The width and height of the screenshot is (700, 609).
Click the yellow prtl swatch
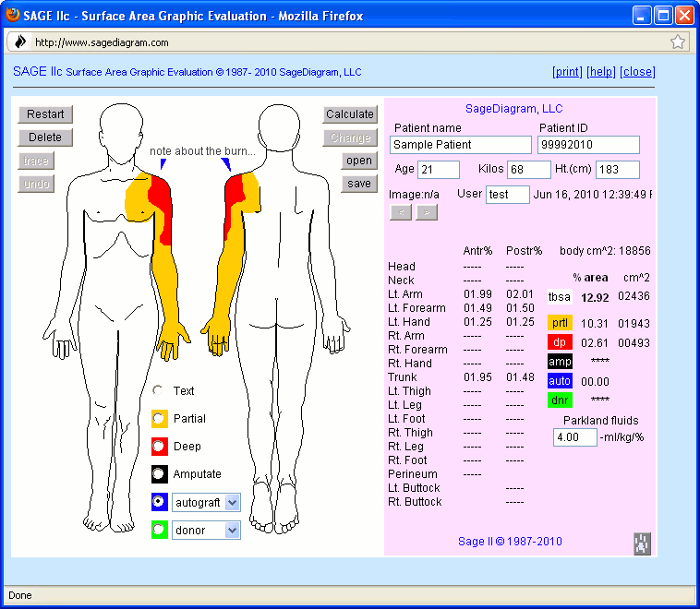coord(560,323)
